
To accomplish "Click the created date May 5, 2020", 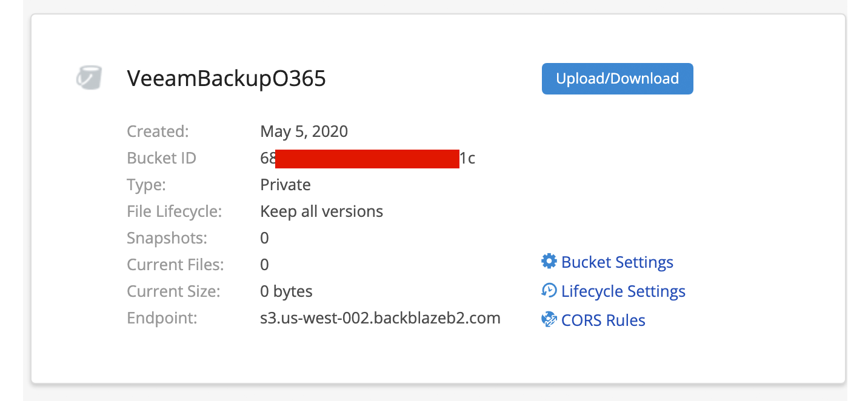I will pyautogui.click(x=304, y=131).
